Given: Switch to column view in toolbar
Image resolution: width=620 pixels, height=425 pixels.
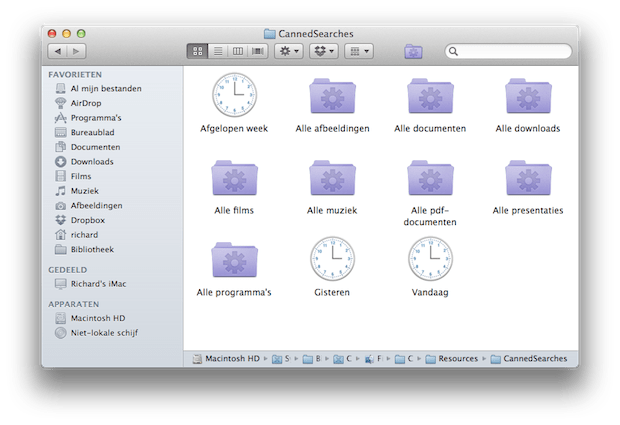Looking at the screenshot, I should pos(238,51).
